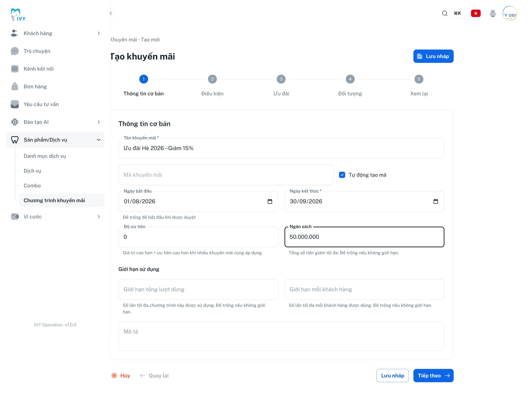Image resolution: width=532 pixels, height=397 pixels.
Task: Jump to the Ưu đãi step label
Action: [x=281, y=94]
